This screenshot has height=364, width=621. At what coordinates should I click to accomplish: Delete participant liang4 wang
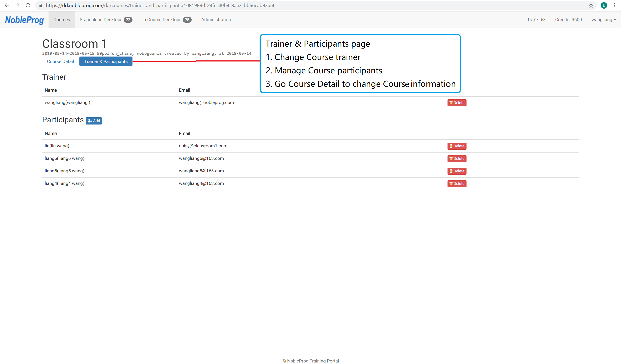[x=457, y=184]
